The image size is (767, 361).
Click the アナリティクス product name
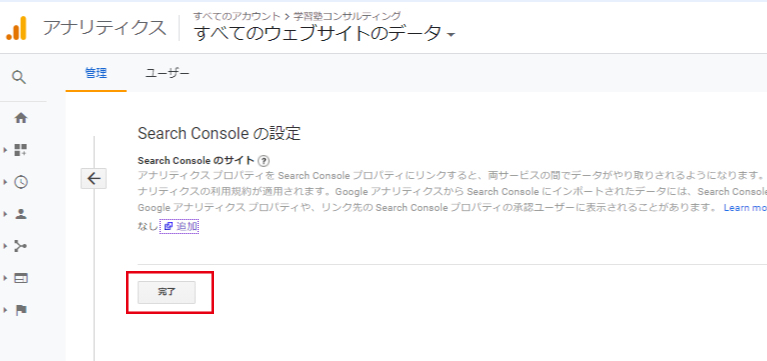(105, 28)
